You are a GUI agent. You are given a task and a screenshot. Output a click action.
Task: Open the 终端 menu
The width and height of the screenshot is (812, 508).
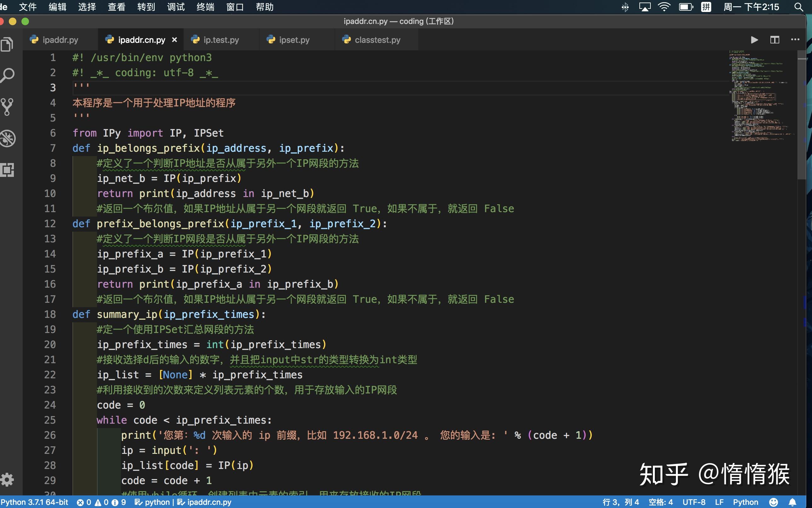pos(205,7)
